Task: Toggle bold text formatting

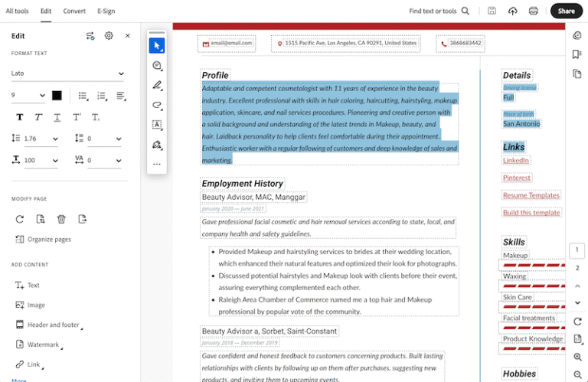Action: pyautogui.click(x=20, y=117)
